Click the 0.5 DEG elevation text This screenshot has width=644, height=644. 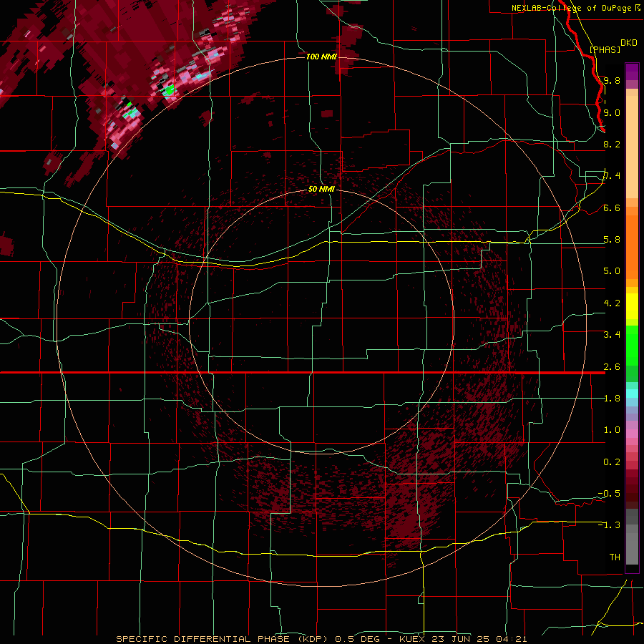pyautogui.click(x=357, y=639)
